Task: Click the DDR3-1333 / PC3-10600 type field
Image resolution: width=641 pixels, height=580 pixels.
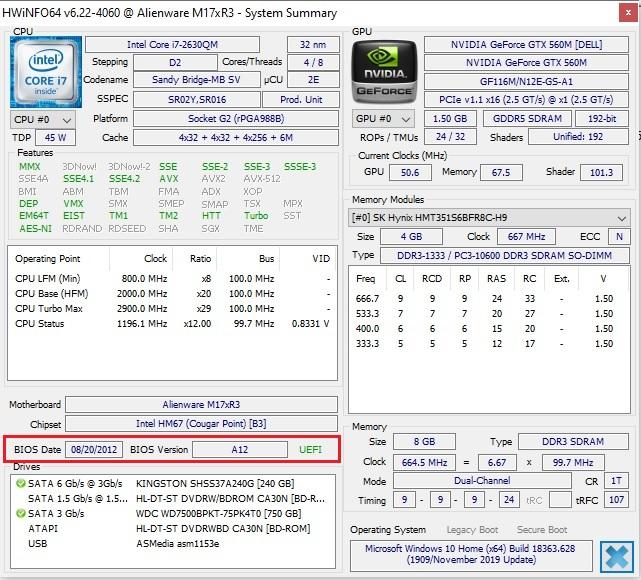Action: [504, 255]
